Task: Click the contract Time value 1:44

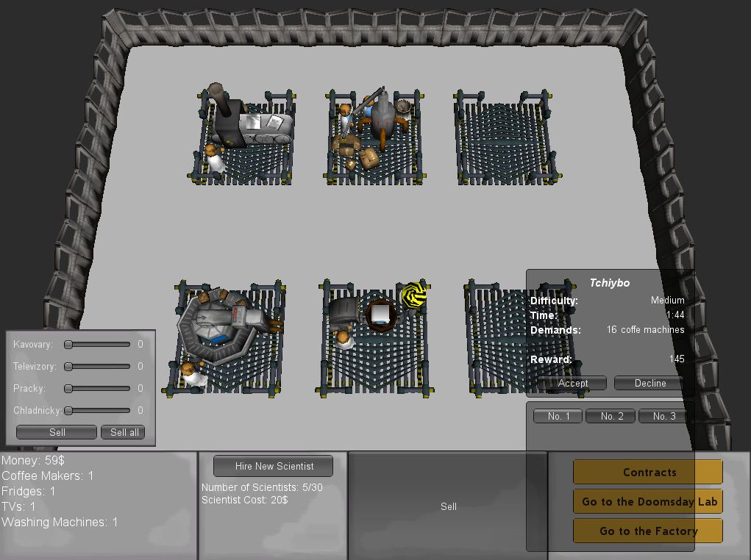Action: [675, 315]
